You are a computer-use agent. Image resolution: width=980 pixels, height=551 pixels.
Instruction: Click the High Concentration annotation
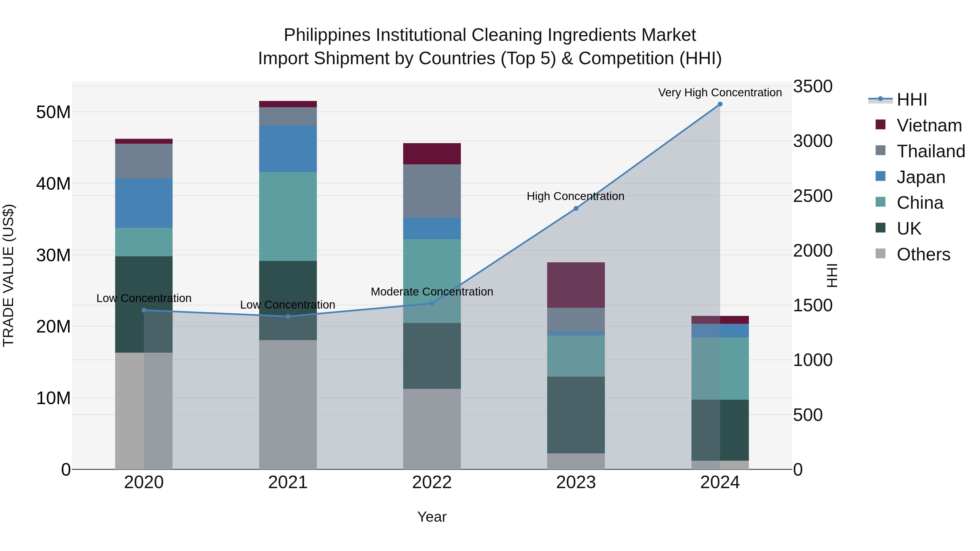(575, 196)
